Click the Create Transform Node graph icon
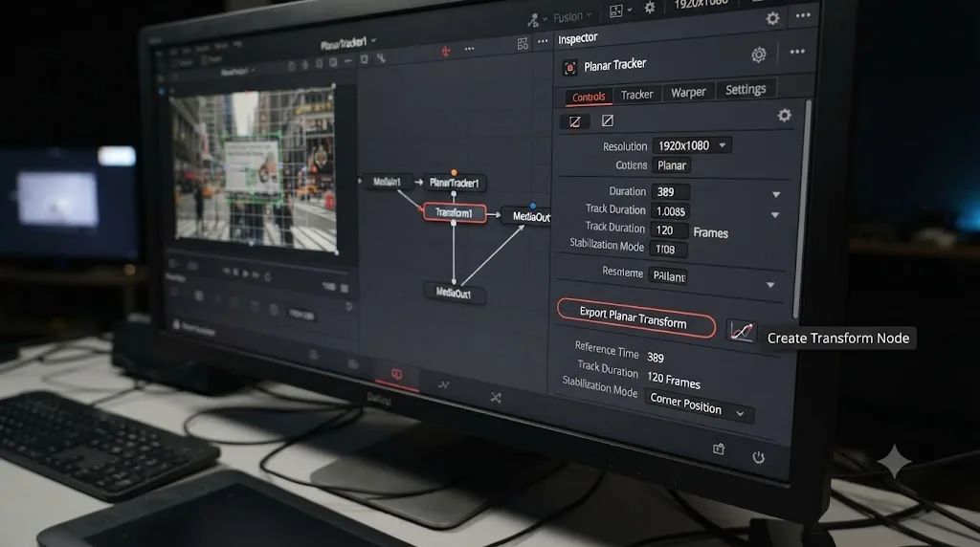This screenshot has width=980, height=547. coord(742,331)
